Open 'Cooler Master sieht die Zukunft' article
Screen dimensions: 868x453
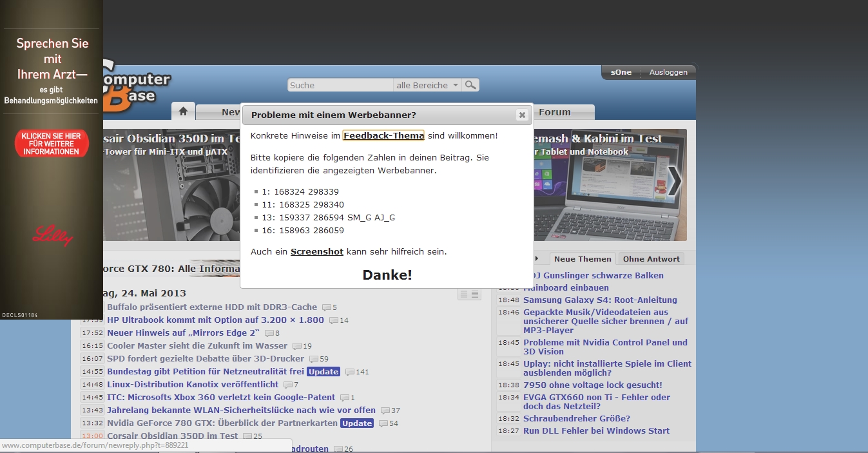click(x=197, y=346)
